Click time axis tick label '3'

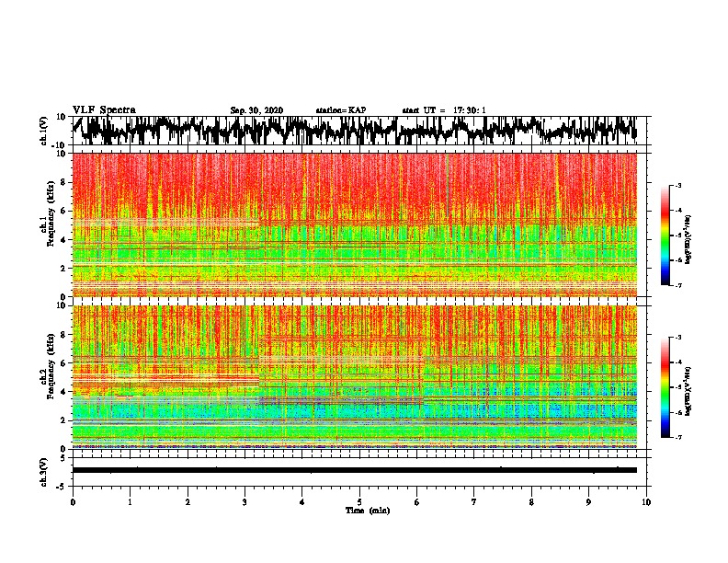click(x=245, y=502)
